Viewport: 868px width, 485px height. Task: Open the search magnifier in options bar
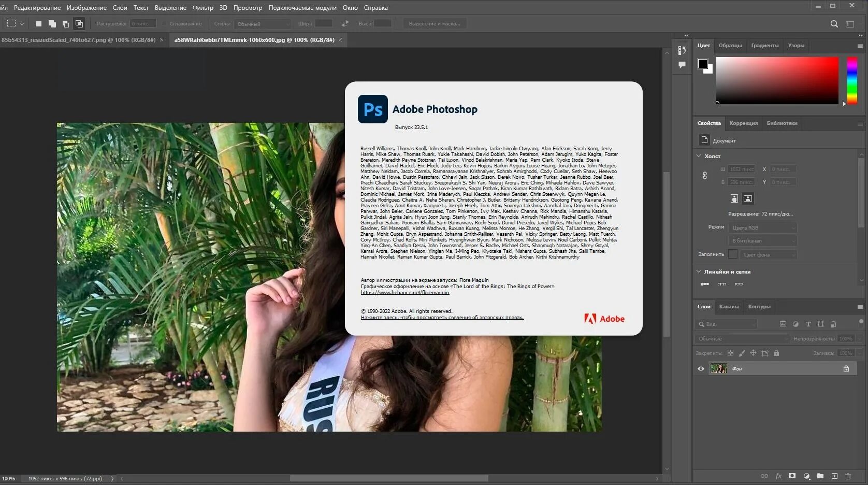pos(834,24)
